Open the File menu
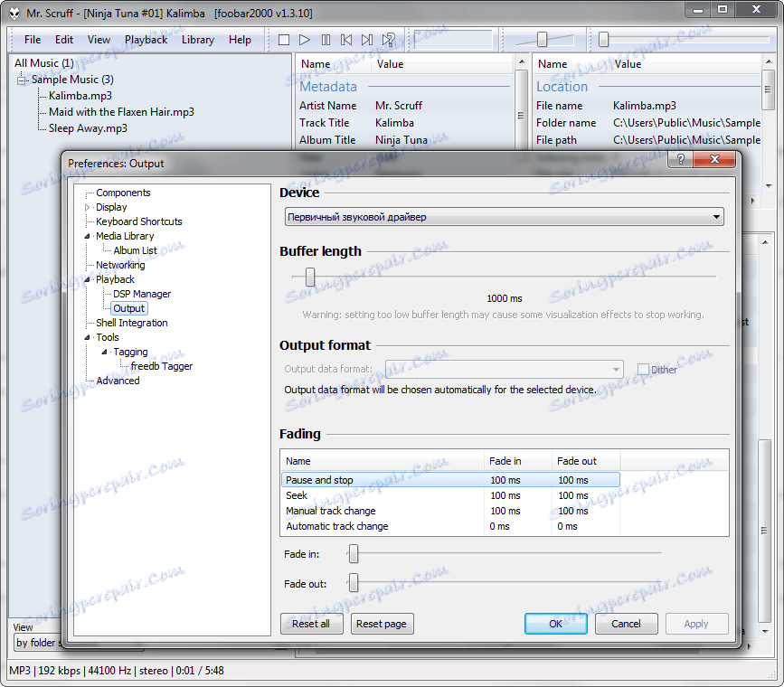 tap(33, 40)
